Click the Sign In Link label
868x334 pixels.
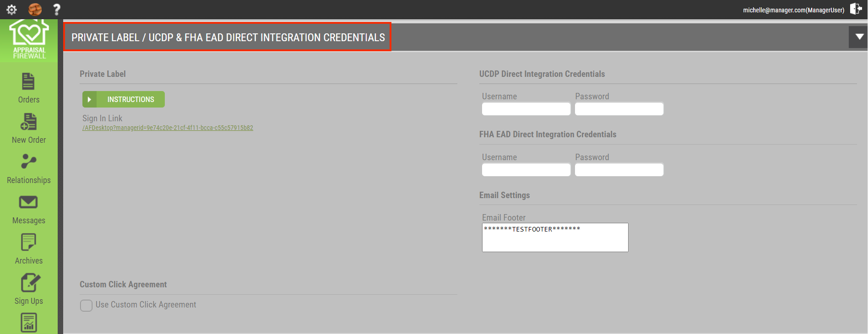[x=102, y=119]
